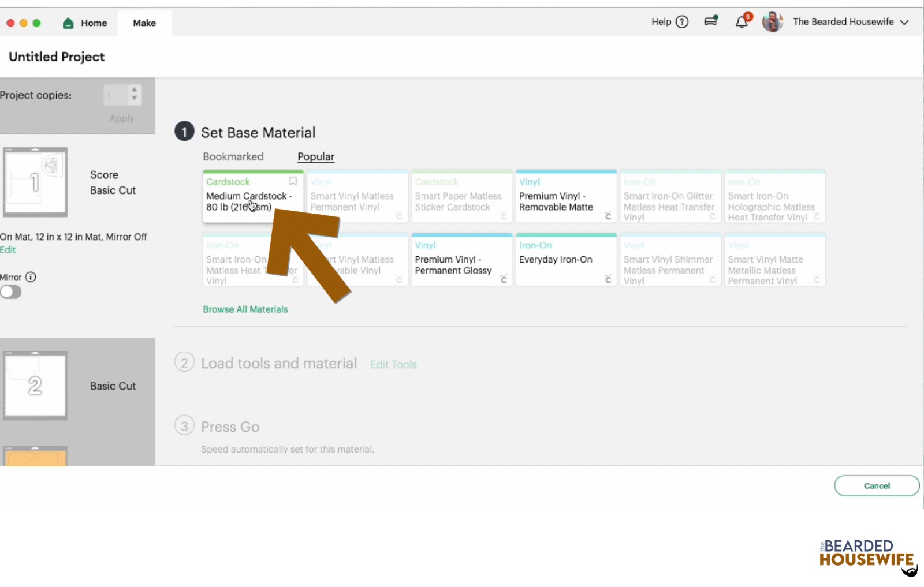Click the Cancel button
This screenshot has width=924, height=587.
pos(877,485)
